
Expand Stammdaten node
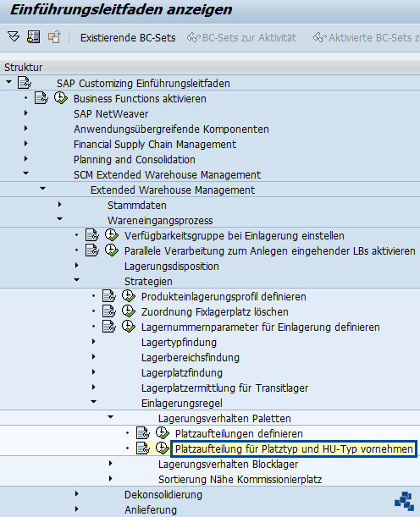tap(60, 205)
